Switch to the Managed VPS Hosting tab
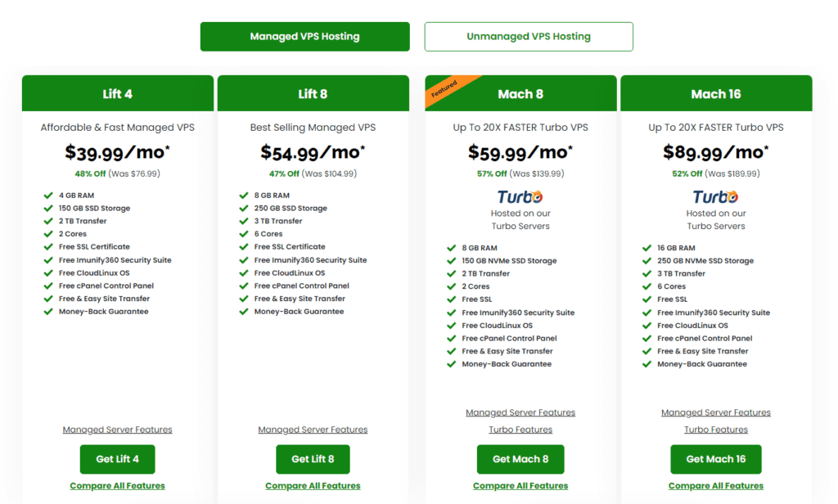Screen dimensions: 838x504 click(x=304, y=36)
